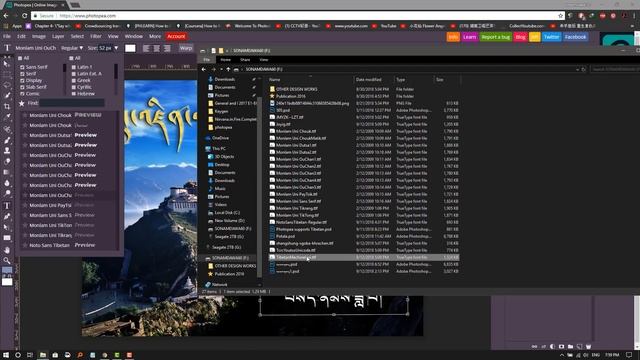Viewport: 640px width, 360px height.
Task: Click trash icon in Layers panel
Action: point(589,346)
